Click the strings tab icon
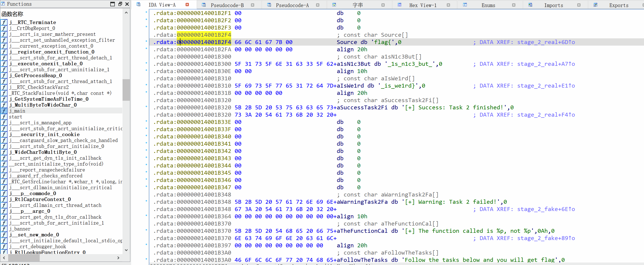The image size is (644, 265). [334, 5]
